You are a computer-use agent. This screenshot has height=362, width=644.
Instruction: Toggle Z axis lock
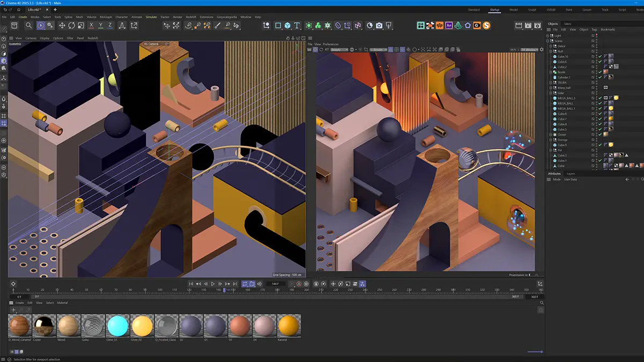pyautogui.click(x=110, y=25)
